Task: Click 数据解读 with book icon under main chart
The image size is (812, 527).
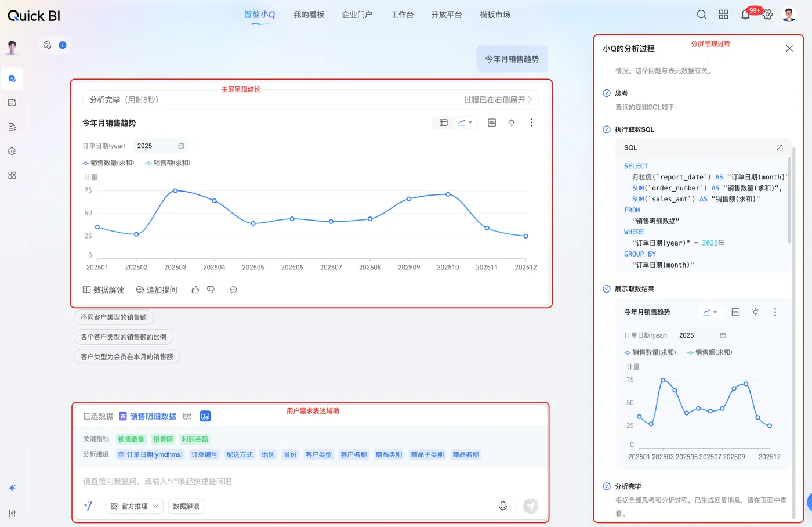Action: 103,290
